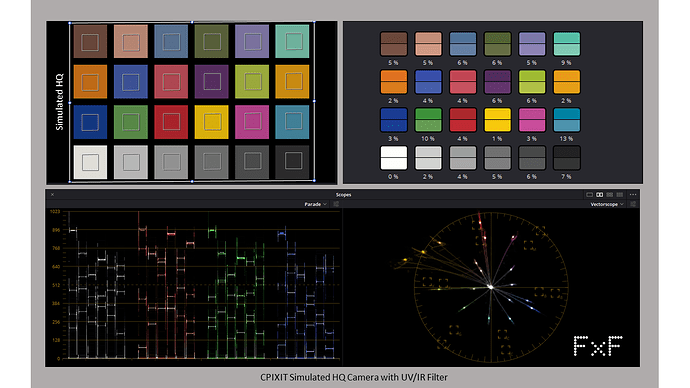
Task: Select the multi-column scopes layout icon
Action: [x=620, y=194]
